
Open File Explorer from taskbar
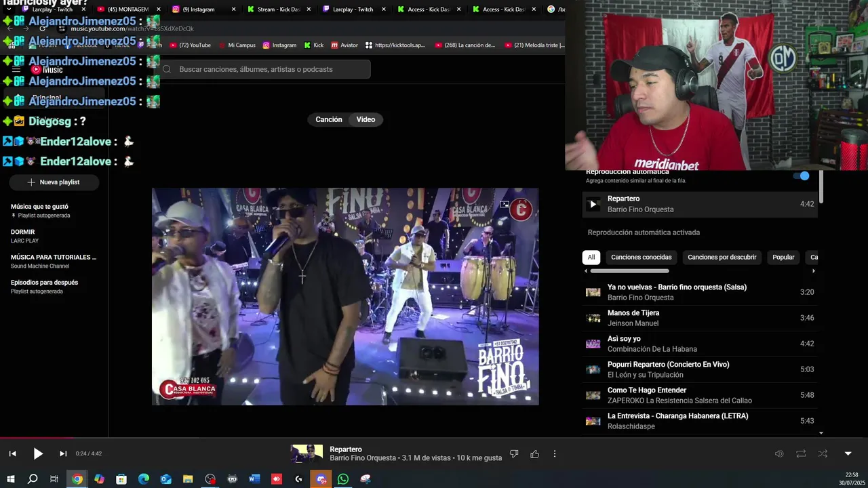188,479
